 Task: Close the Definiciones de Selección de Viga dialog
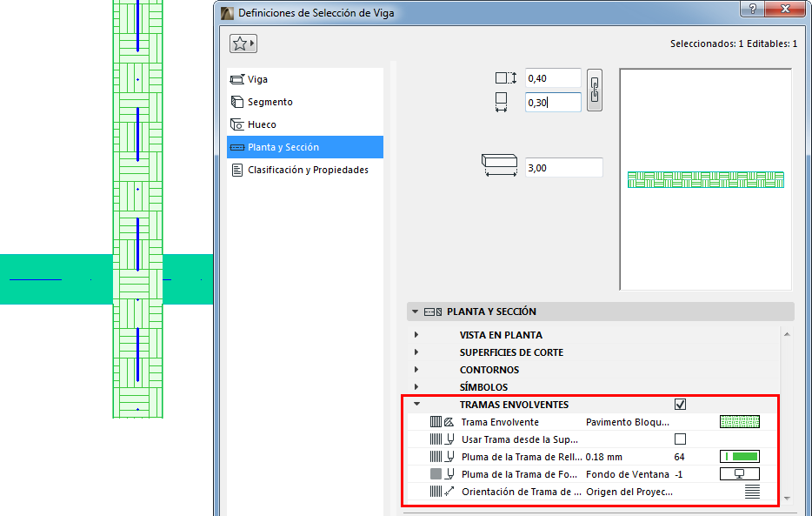point(784,9)
